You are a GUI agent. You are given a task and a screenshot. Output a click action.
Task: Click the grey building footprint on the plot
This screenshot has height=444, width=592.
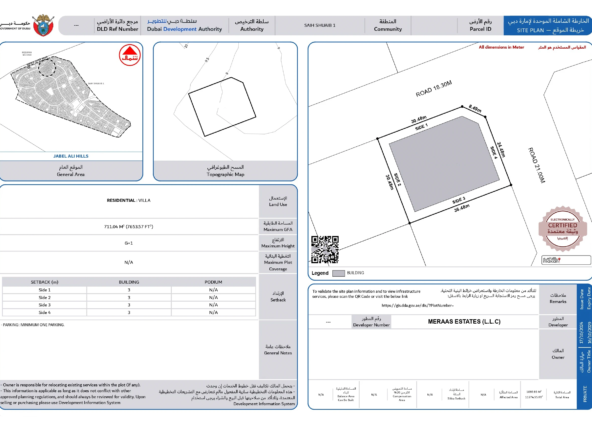pos(445,163)
